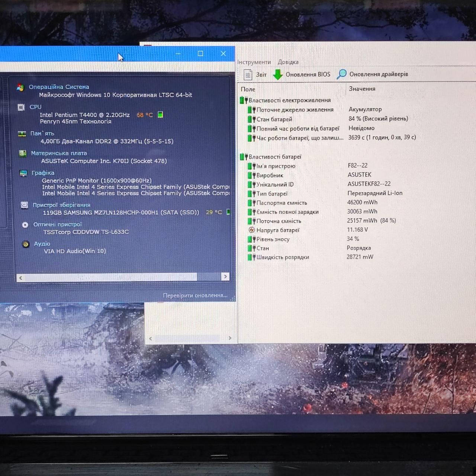Click the Пристрої зберігання disk icon

click(24, 205)
